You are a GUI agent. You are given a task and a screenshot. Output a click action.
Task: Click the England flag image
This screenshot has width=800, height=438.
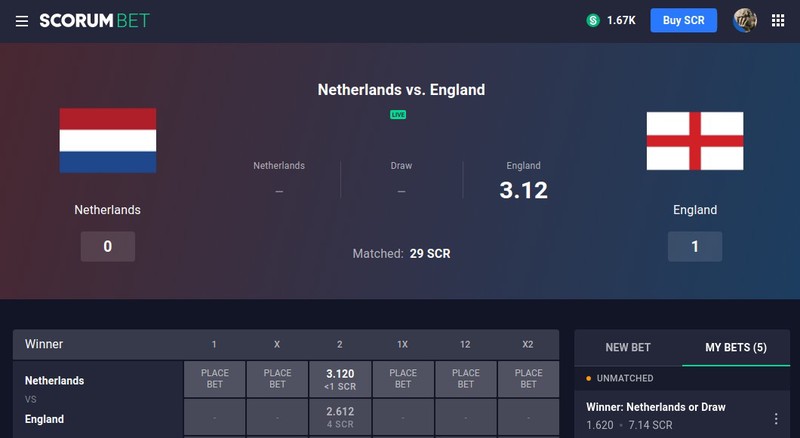(695, 141)
